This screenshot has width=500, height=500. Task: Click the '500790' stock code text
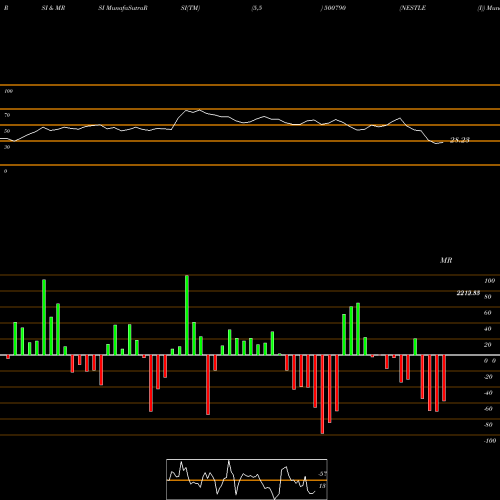click(335, 8)
